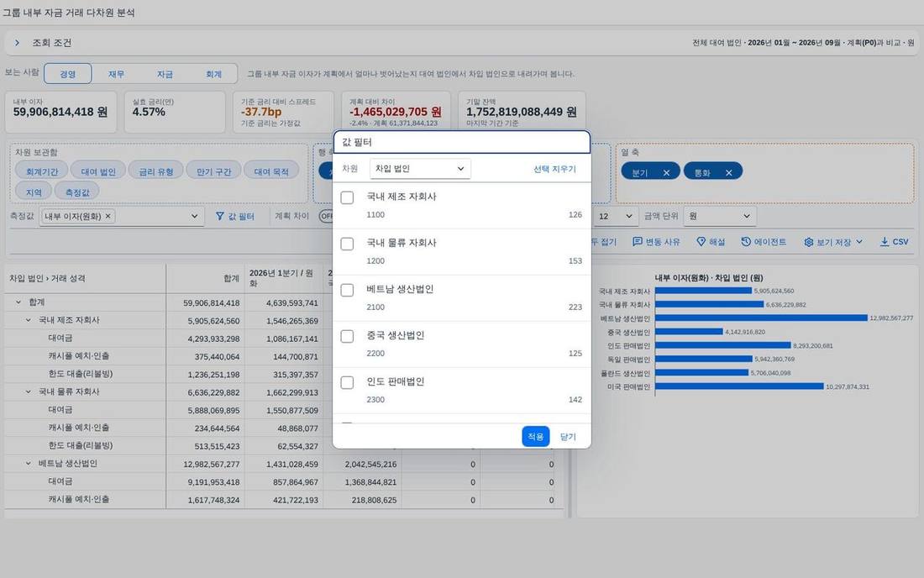The width and height of the screenshot is (924, 578).
Task: Click the 에이전트 history icon
Action: pos(746,242)
